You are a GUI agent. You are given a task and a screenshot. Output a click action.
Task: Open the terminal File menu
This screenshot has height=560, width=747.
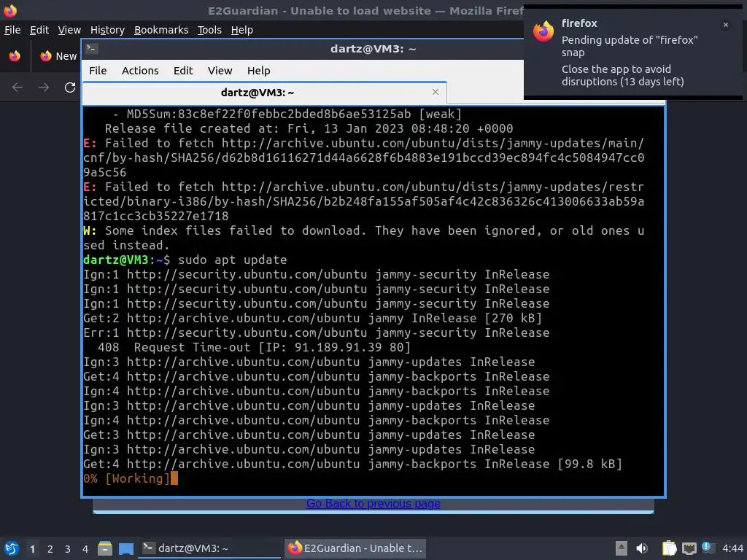98,71
